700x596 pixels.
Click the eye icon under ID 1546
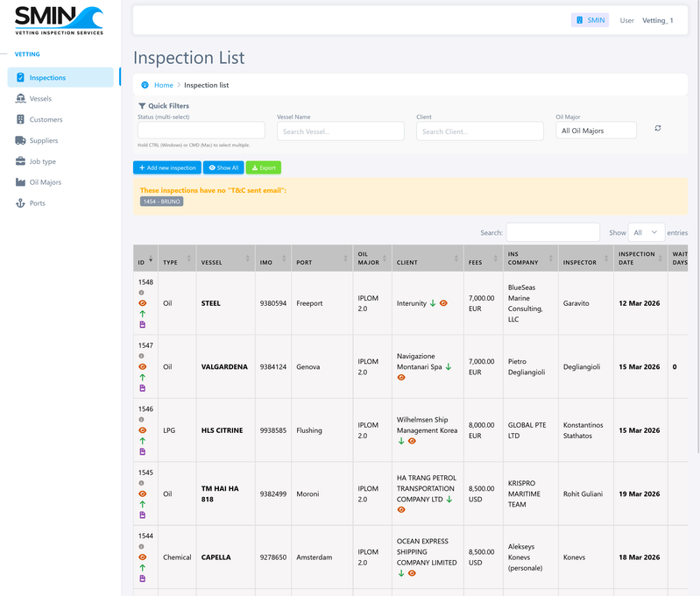click(x=143, y=429)
